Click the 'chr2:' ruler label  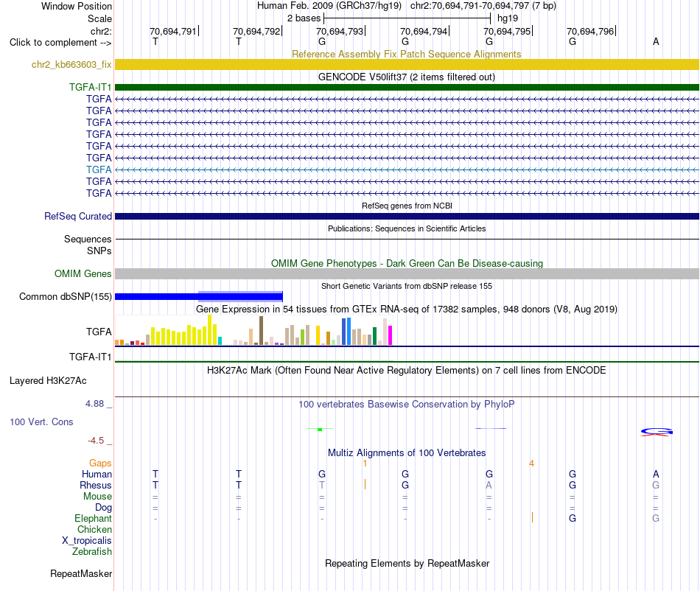(x=101, y=31)
